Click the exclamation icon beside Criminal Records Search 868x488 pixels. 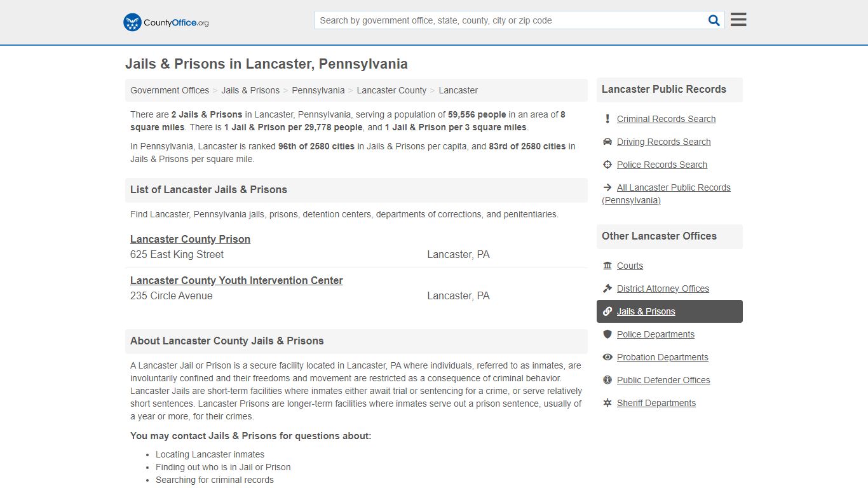pos(607,119)
